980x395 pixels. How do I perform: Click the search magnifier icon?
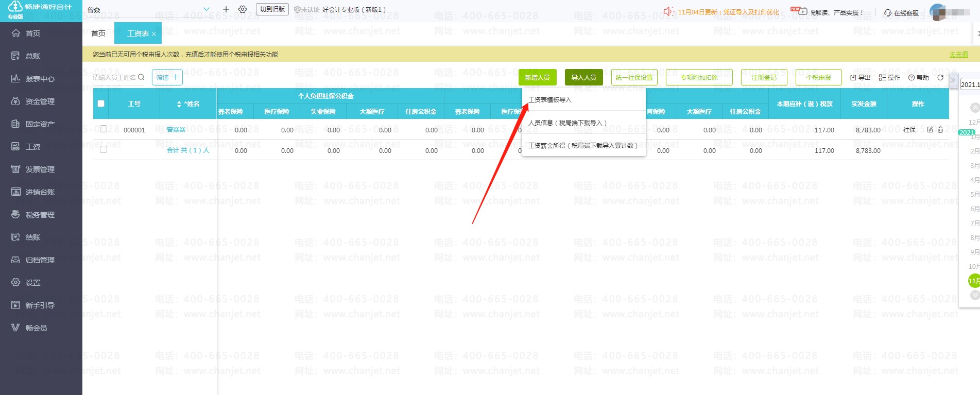pyautogui.click(x=141, y=77)
